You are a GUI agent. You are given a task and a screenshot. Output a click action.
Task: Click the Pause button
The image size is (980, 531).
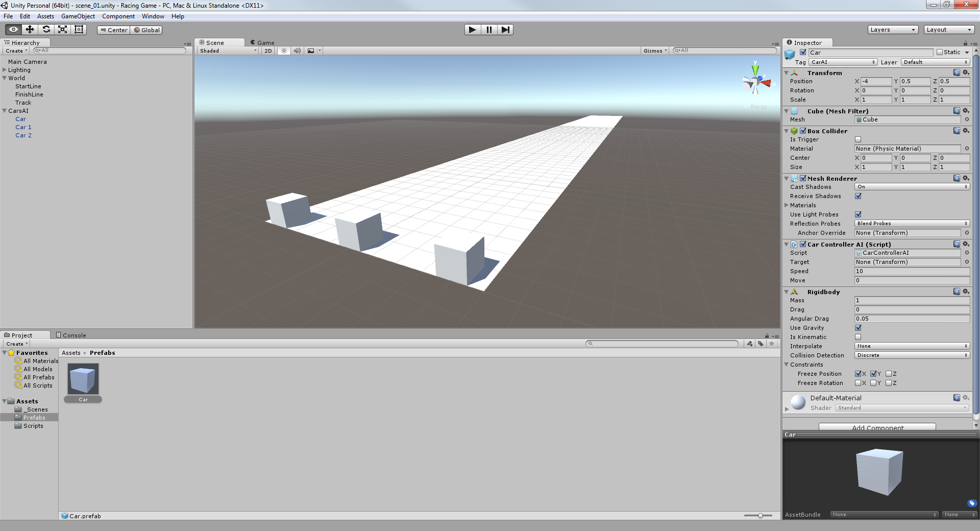[489, 30]
